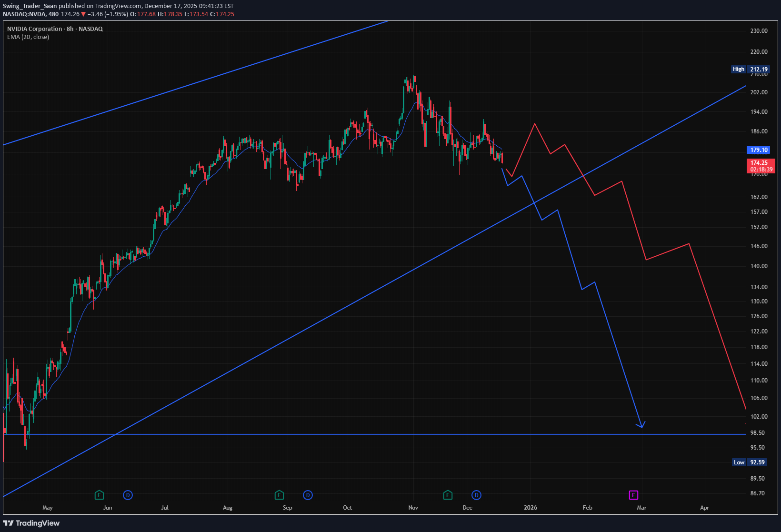Click the EMA (20, close) indicator label
This screenshot has width=781, height=532.
pos(28,37)
